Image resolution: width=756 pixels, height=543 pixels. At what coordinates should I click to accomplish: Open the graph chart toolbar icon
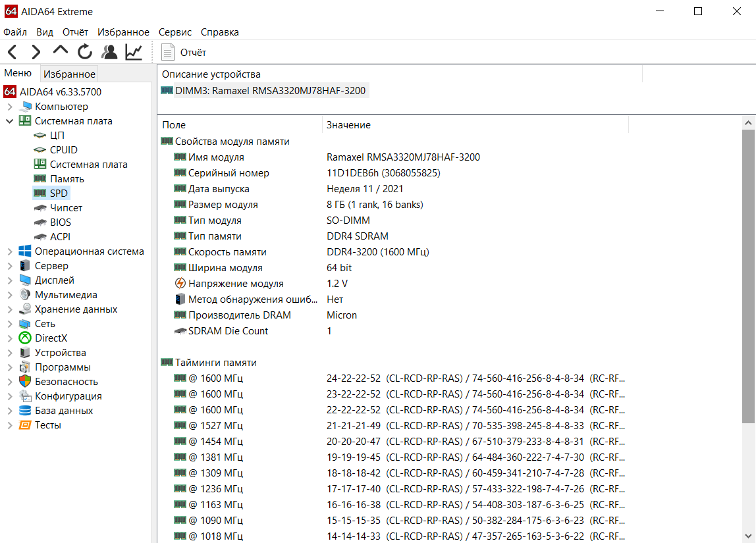click(x=134, y=52)
